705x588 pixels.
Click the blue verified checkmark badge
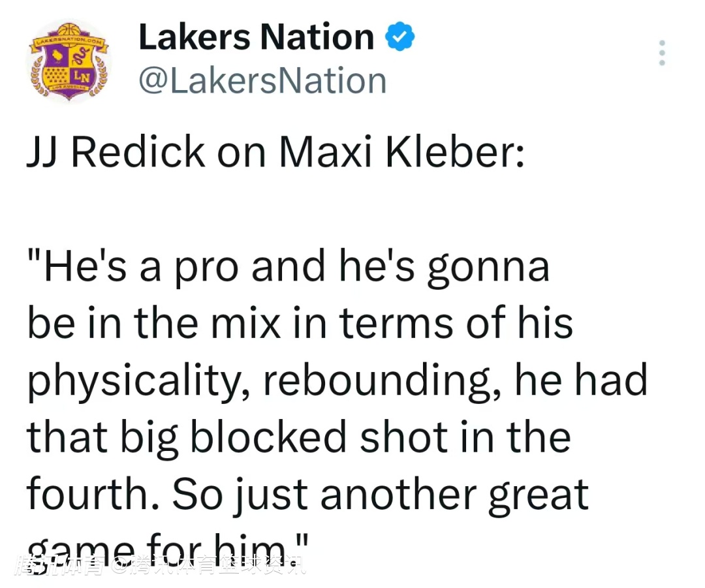tap(399, 38)
